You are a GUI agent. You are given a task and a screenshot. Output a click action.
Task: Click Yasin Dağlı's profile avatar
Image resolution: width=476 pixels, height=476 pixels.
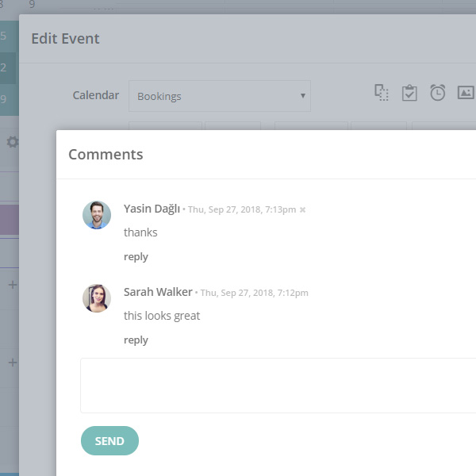pyautogui.click(x=97, y=215)
